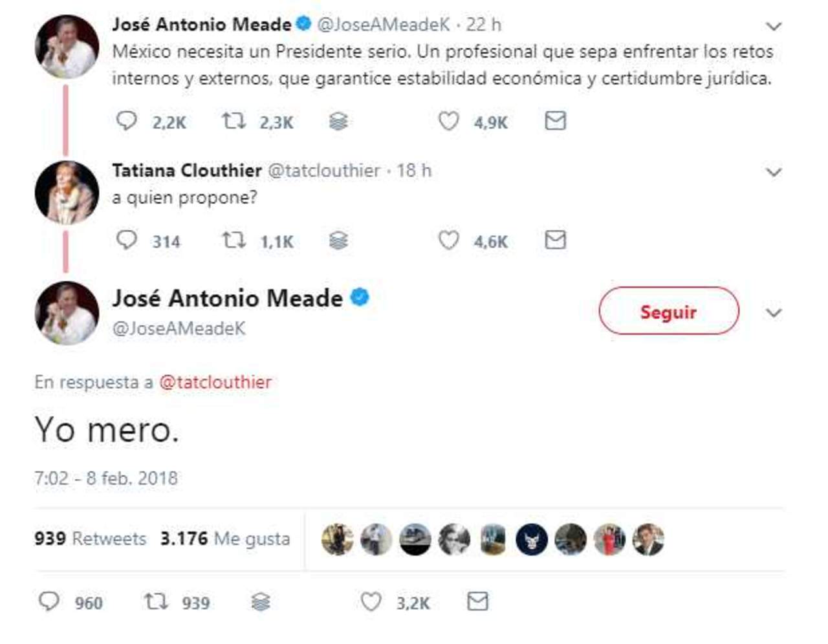Viewport: 828px width, 644px height.
Task: Open the dropdown arrow on Tatiana's tweet
Action: (x=774, y=172)
